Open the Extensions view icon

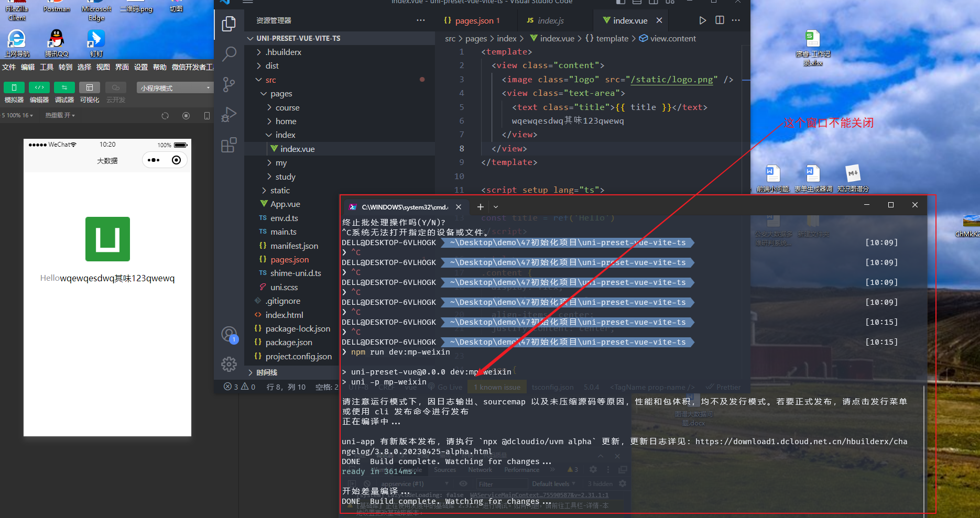tap(229, 145)
